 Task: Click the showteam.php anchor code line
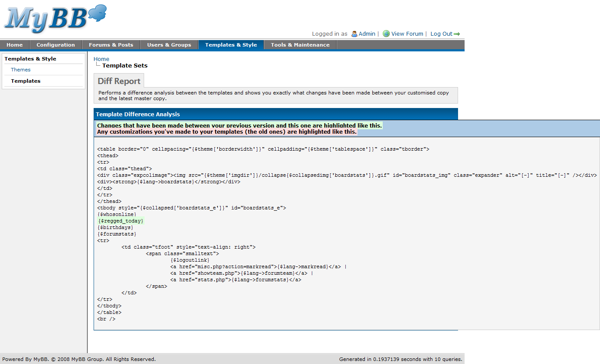click(242, 273)
